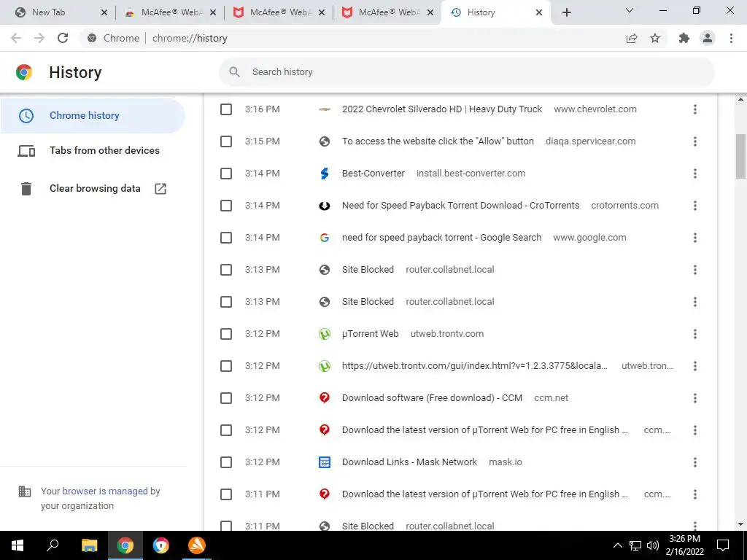Click the CCM Download software favicon
Image resolution: width=747 pixels, height=560 pixels.
(325, 398)
